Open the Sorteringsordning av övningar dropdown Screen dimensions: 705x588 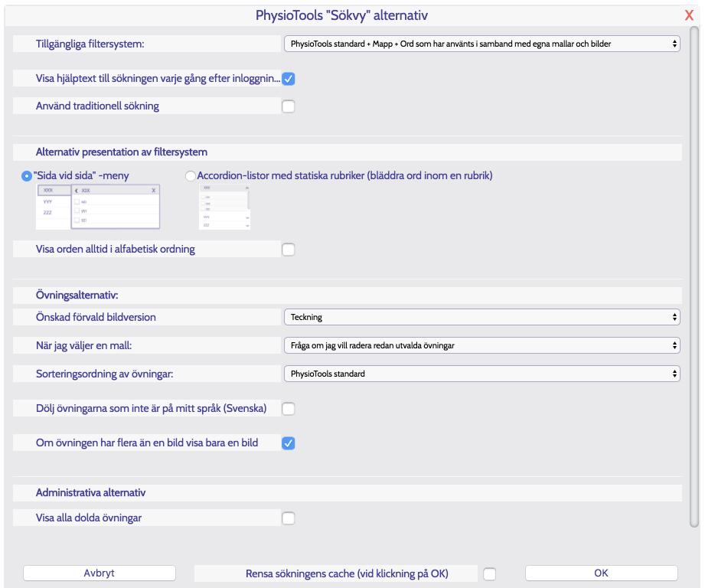481,374
